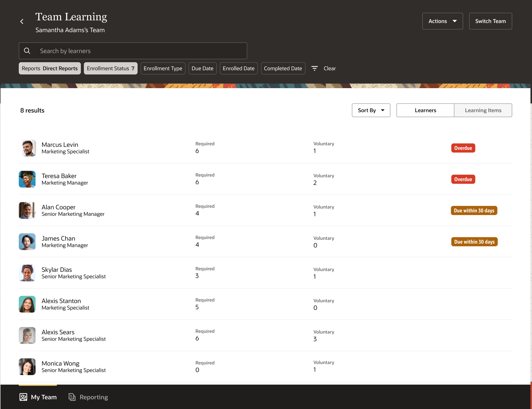The height and width of the screenshot is (409, 532).
Task: Select the Learners view tab
Action: coord(425,110)
